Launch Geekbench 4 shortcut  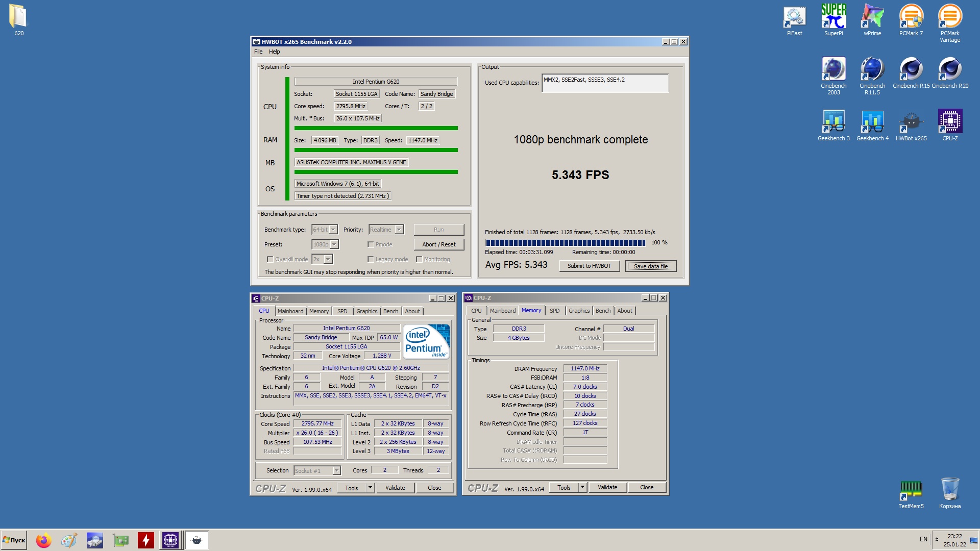coord(872,125)
